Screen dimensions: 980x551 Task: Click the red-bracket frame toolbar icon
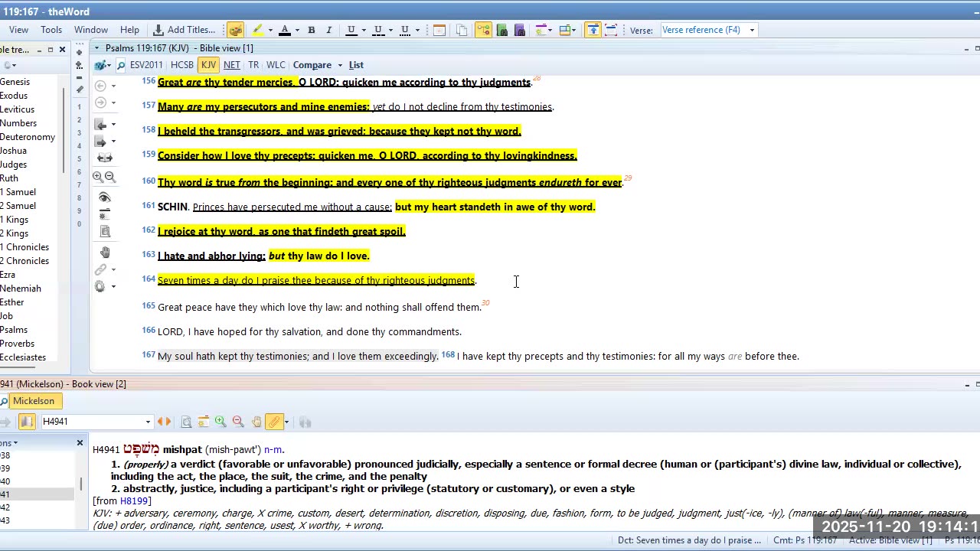click(611, 30)
